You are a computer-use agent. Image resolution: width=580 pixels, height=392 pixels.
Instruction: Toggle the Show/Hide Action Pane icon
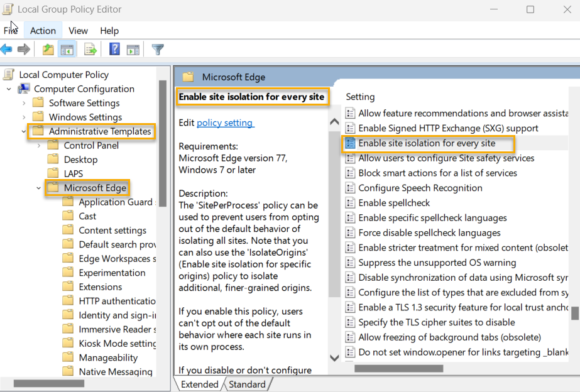pos(133,49)
